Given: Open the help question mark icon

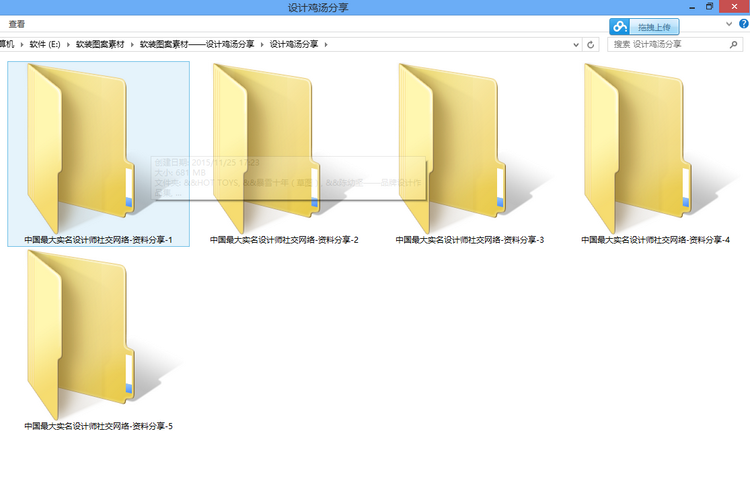Looking at the screenshot, I should (744, 24).
